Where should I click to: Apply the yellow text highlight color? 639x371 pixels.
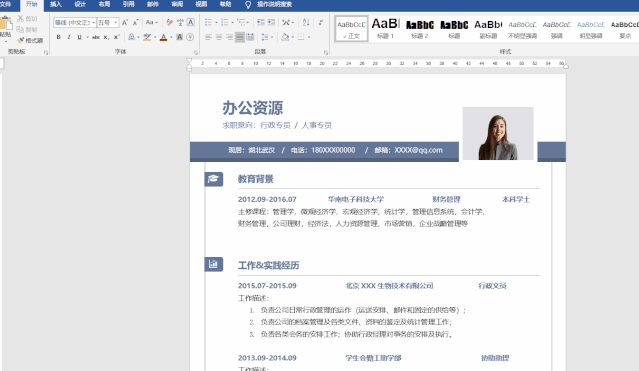pyautogui.click(x=147, y=37)
